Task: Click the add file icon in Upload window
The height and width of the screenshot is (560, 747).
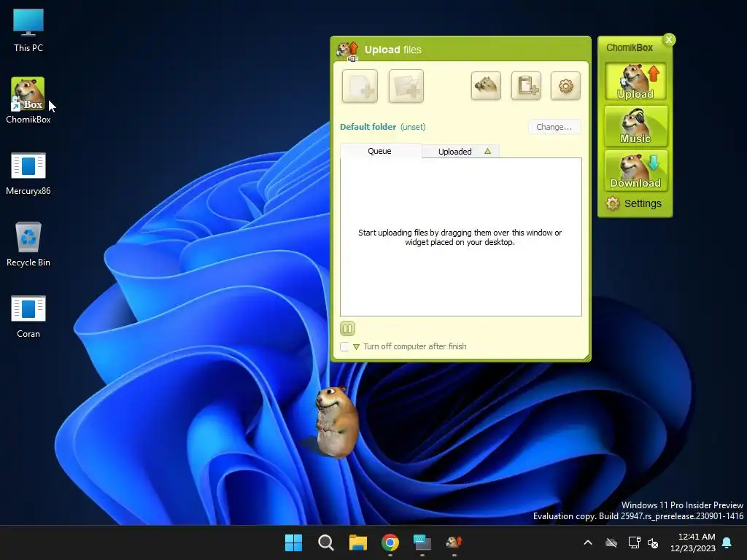Action: (x=360, y=86)
